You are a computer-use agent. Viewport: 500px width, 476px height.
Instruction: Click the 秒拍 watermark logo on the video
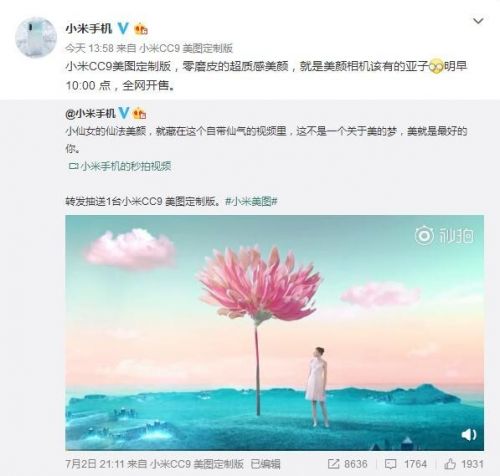[x=444, y=235]
